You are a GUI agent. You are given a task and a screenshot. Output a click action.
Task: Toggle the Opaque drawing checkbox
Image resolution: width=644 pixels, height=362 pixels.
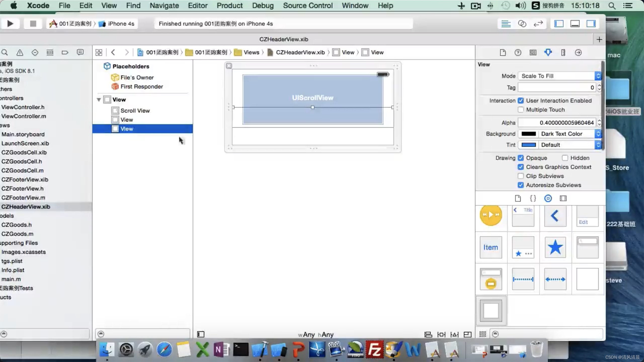tap(520, 158)
